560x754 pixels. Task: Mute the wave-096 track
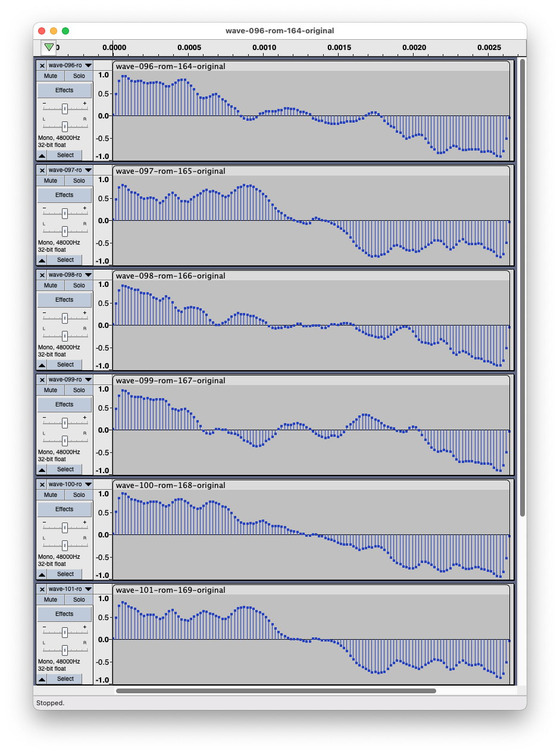(x=51, y=76)
